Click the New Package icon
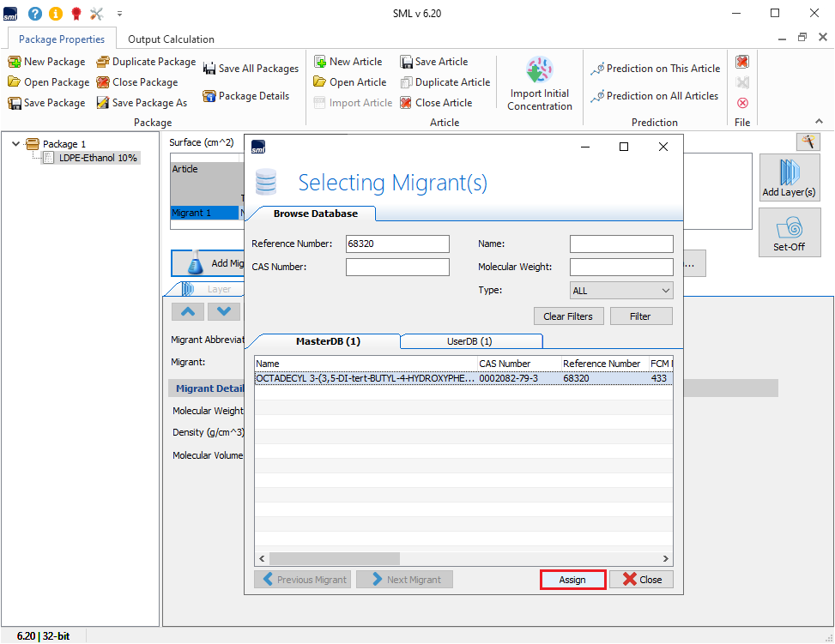Viewport: 835px width, 644px height. coord(15,62)
